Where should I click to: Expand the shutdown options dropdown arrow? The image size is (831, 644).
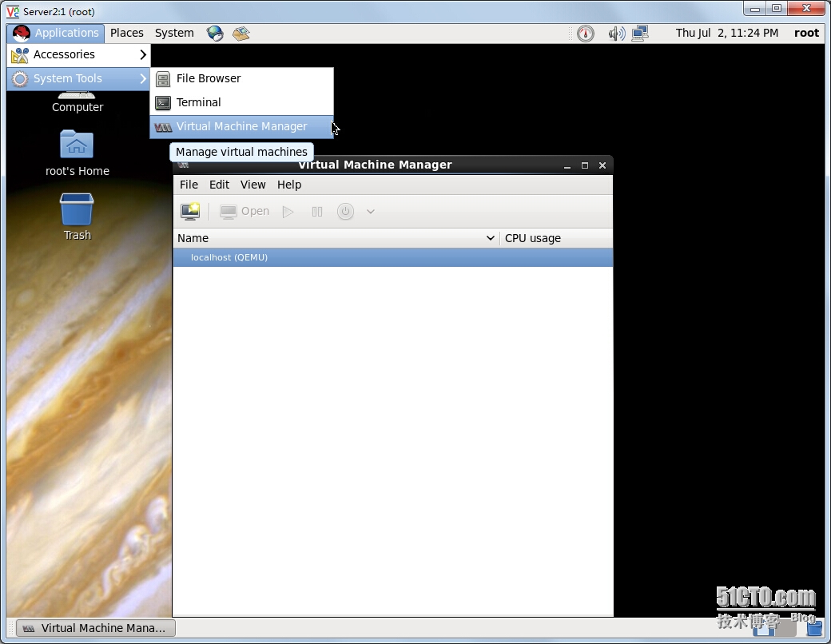tap(371, 212)
